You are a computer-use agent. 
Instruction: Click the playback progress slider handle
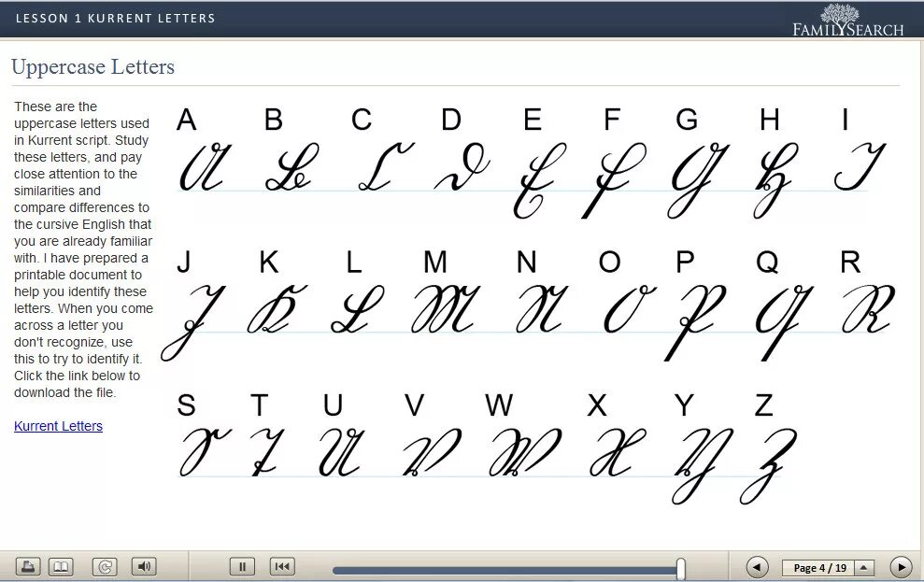tap(681, 569)
